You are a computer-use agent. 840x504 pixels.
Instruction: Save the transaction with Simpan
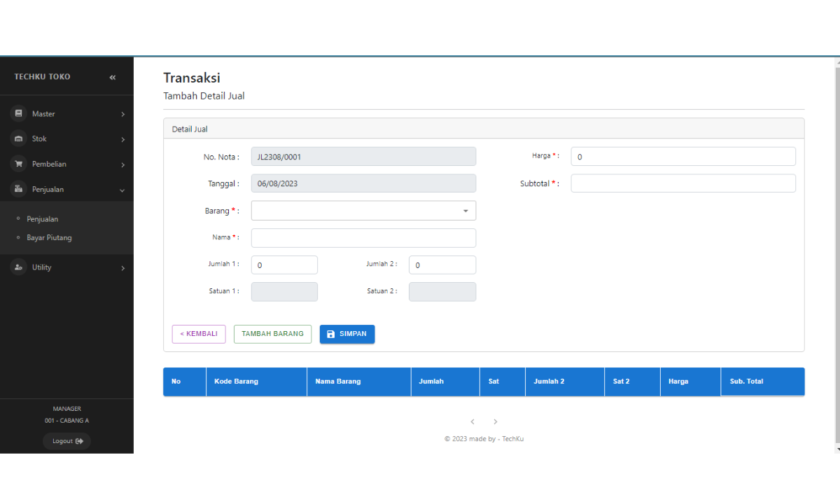pos(346,334)
